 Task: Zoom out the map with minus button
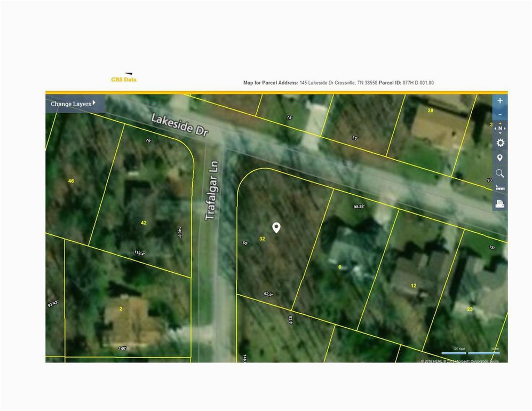500,115
